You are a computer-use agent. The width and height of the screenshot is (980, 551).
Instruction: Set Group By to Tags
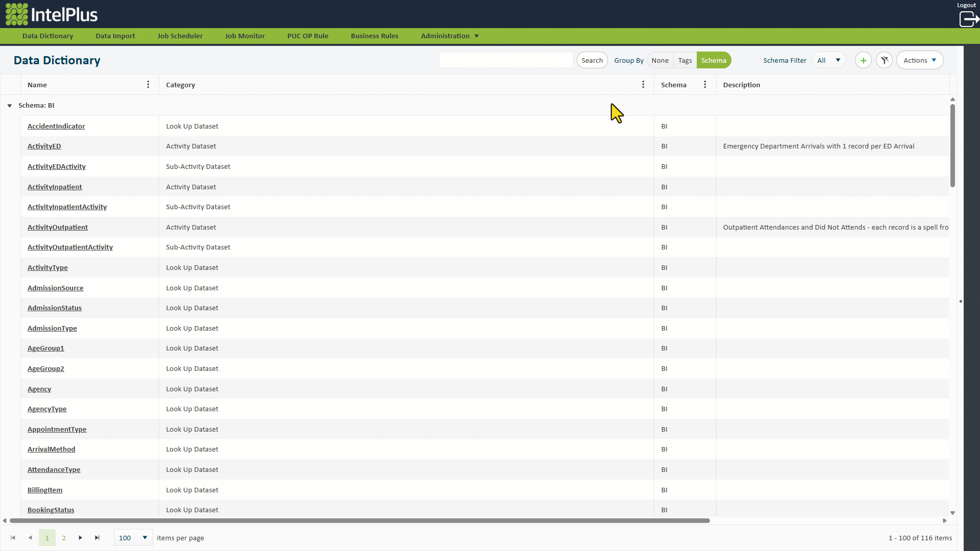(684, 60)
